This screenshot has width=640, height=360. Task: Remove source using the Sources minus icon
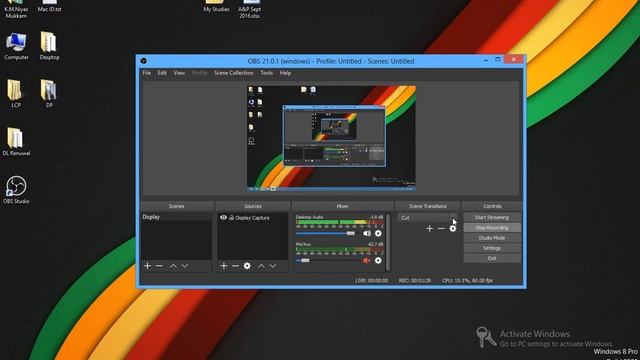click(235, 266)
